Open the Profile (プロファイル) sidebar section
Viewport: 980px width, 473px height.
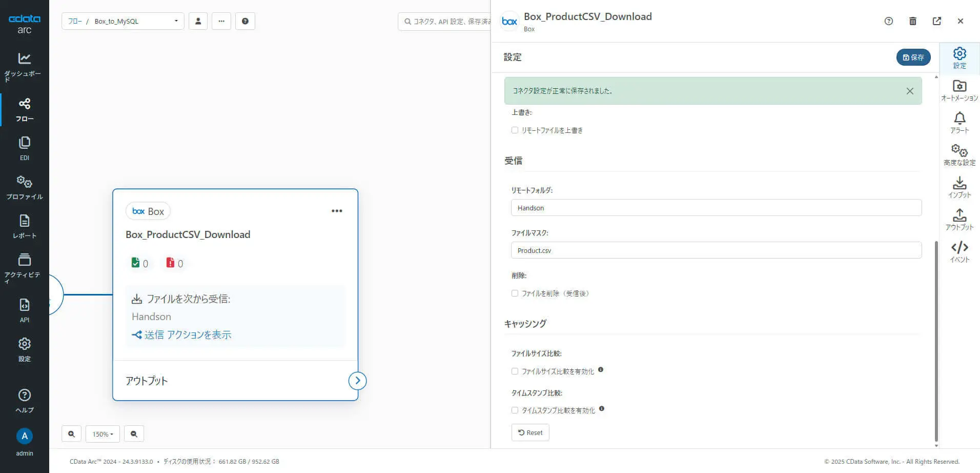point(24,187)
